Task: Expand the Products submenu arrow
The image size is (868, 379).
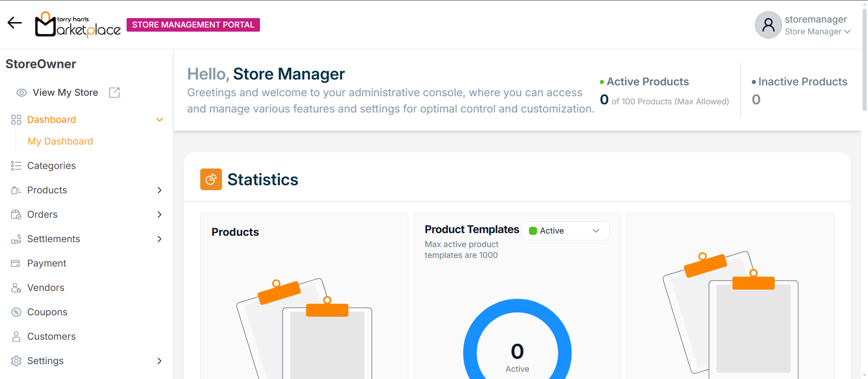Action: coord(159,190)
